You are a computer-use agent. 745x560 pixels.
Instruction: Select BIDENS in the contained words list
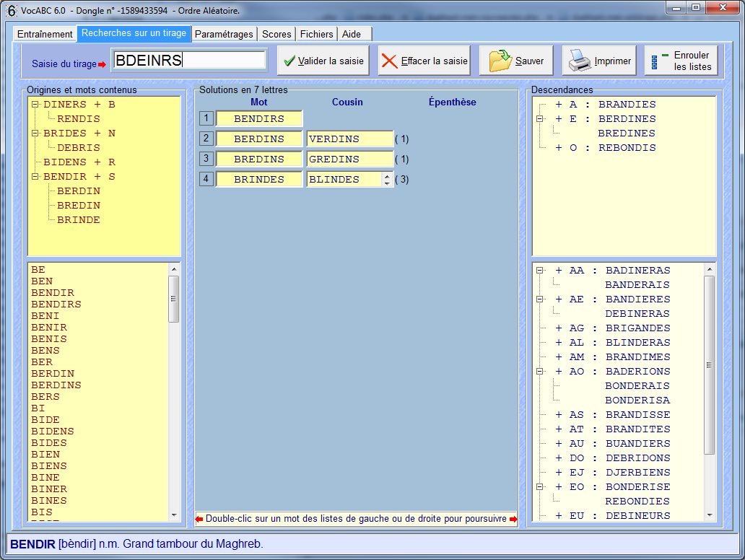pyautogui.click(x=52, y=432)
